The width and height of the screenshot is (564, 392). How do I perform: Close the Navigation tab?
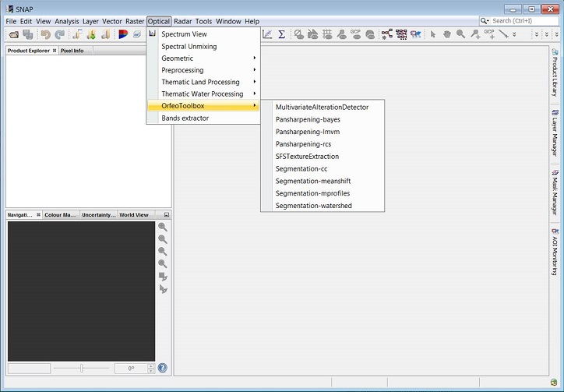[38, 214]
